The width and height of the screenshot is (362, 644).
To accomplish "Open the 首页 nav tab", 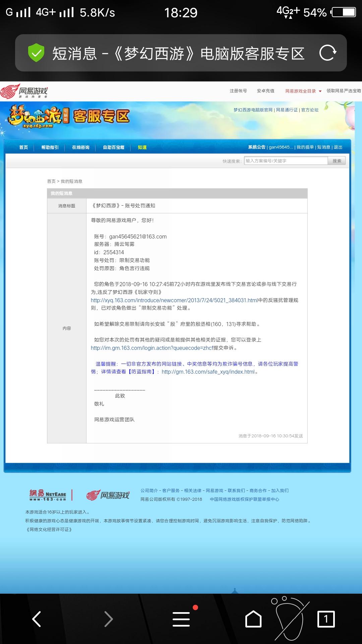I will (x=23, y=147).
